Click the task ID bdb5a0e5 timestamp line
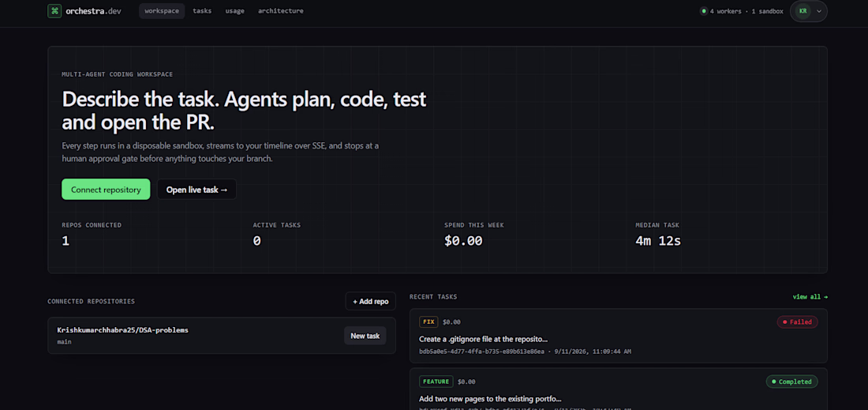The height and width of the screenshot is (410, 868). click(526, 352)
